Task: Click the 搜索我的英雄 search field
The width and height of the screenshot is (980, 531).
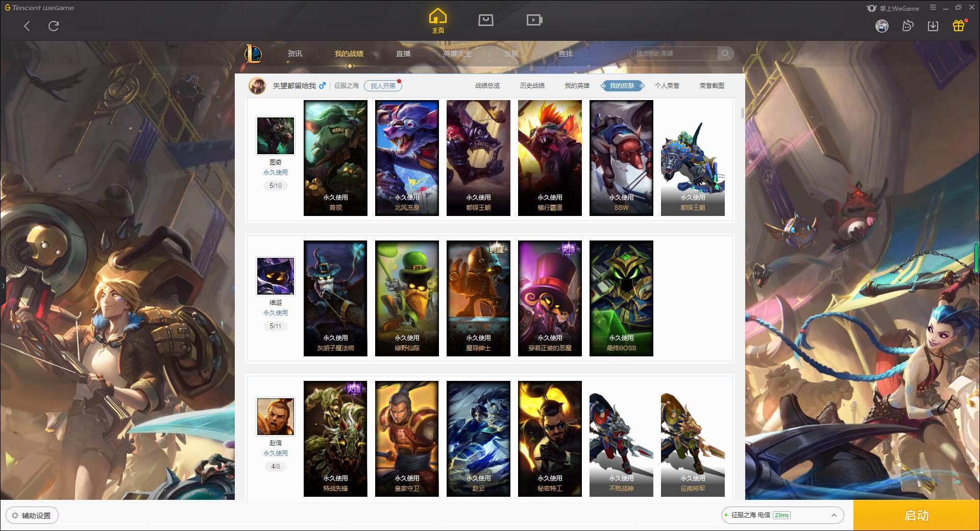Action: [674, 54]
